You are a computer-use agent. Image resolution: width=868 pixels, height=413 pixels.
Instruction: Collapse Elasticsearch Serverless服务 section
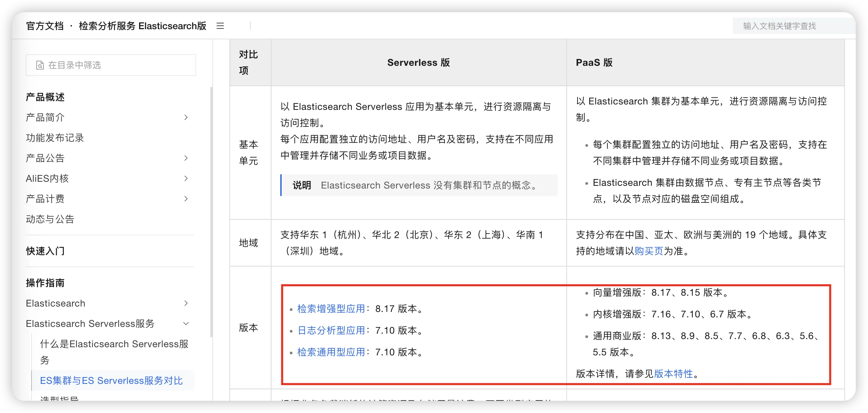(186, 323)
